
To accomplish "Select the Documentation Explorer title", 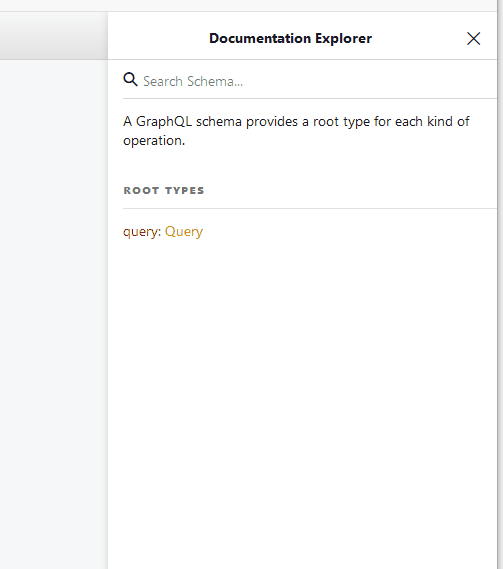I will (290, 38).
